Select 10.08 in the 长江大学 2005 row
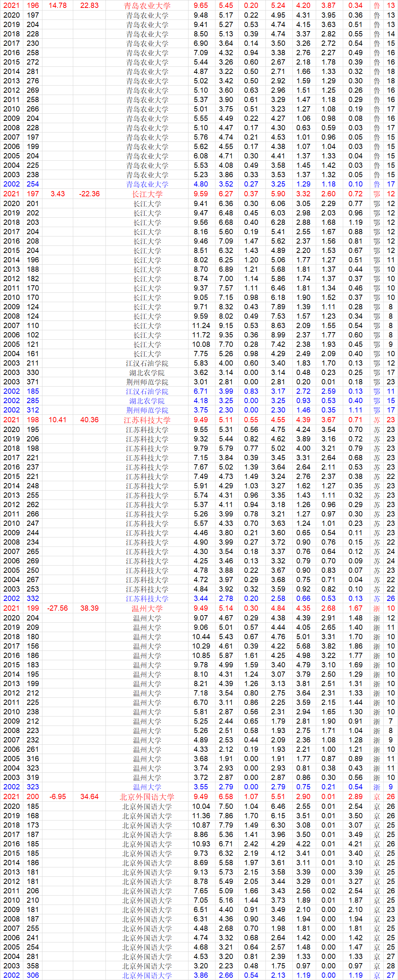Image resolution: width=398 pixels, height=980 pixels. (x=201, y=344)
